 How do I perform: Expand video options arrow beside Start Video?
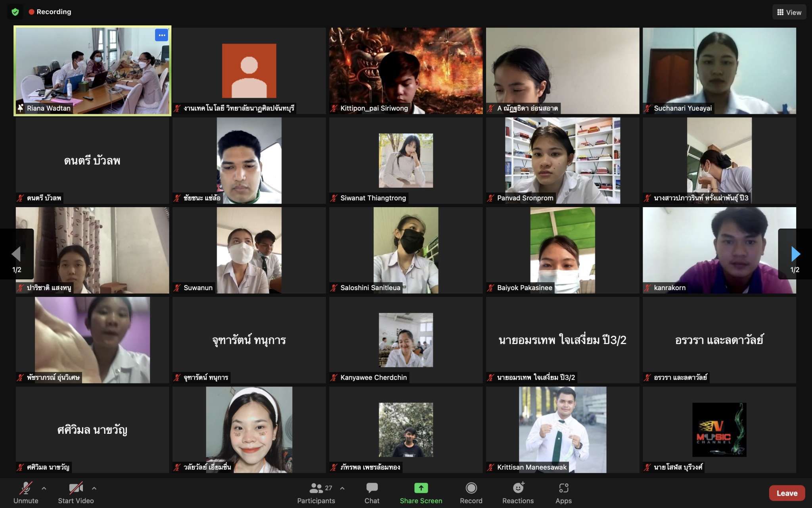94,488
